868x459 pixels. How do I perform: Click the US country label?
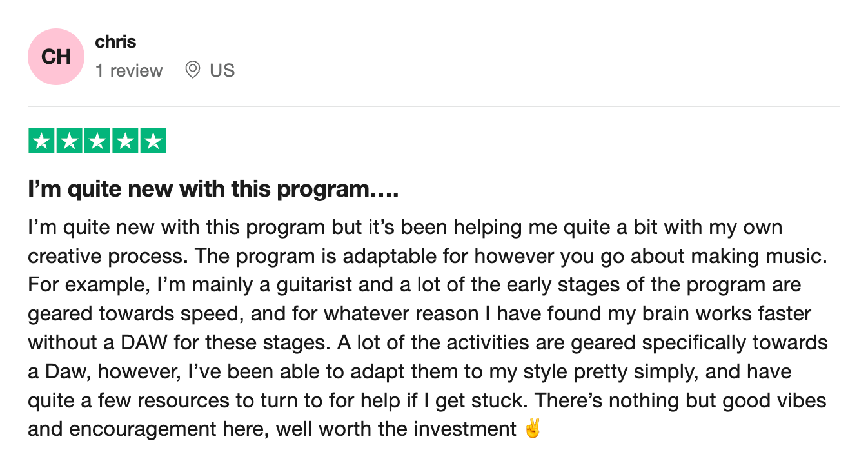[x=222, y=70]
